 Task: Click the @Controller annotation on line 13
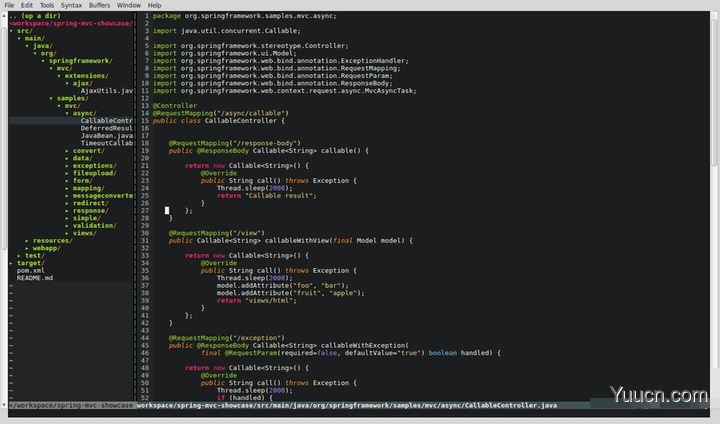point(175,106)
